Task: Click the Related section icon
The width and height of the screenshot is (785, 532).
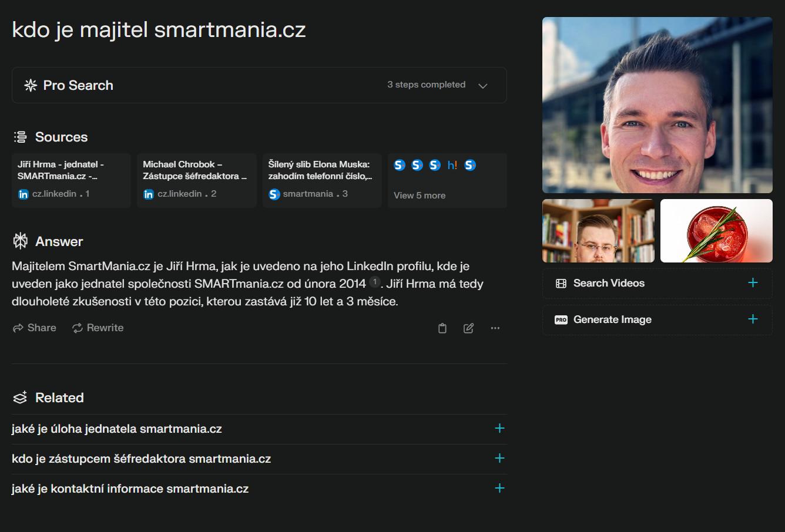Action: coord(21,398)
